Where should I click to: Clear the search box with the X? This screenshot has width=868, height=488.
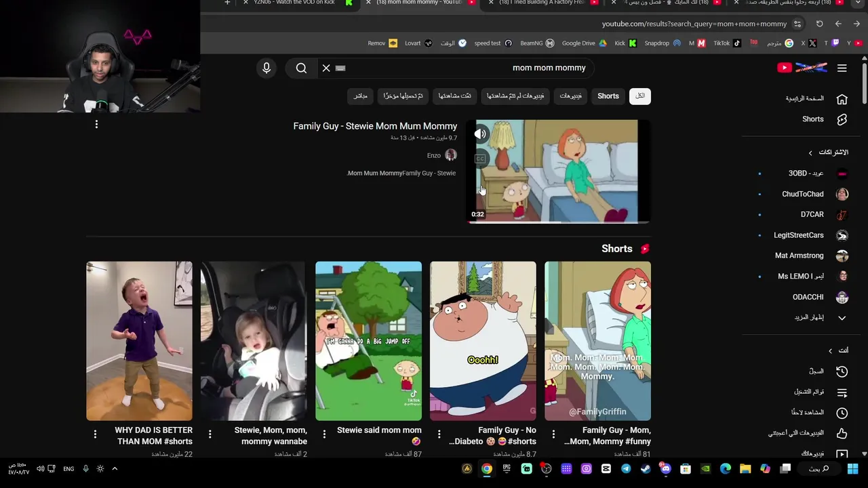[x=326, y=68]
